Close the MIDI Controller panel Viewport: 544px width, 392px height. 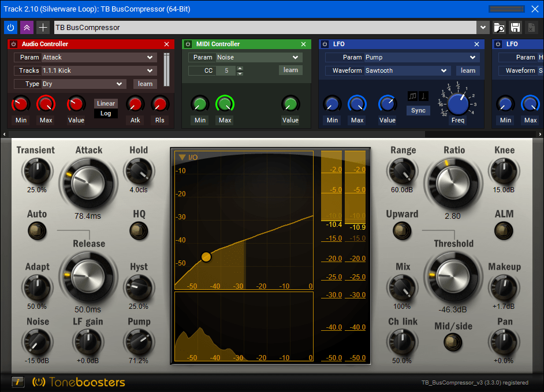(304, 44)
